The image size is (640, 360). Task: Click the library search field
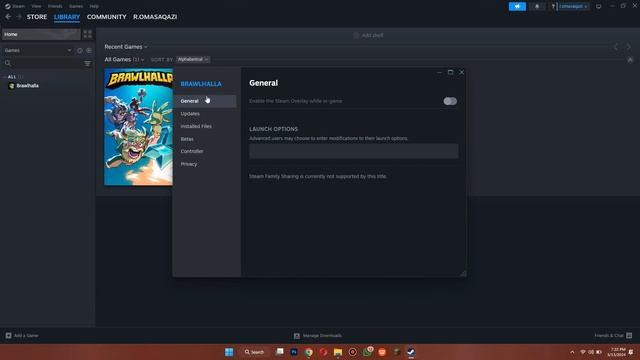pos(43,63)
